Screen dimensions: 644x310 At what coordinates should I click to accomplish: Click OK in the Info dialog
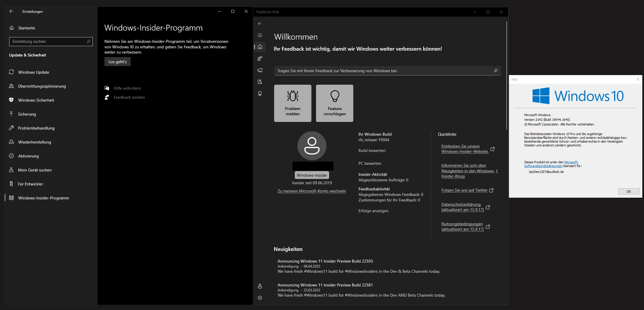pos(629,191)
